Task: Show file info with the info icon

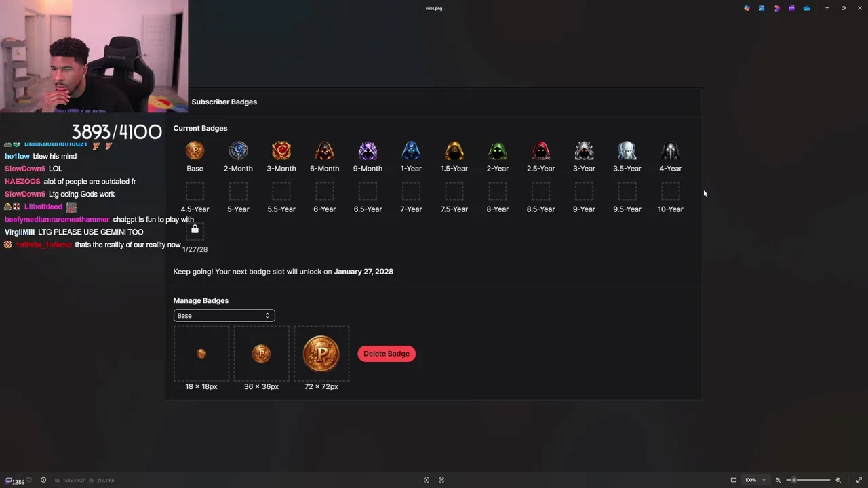Action: tap(43, 480)
